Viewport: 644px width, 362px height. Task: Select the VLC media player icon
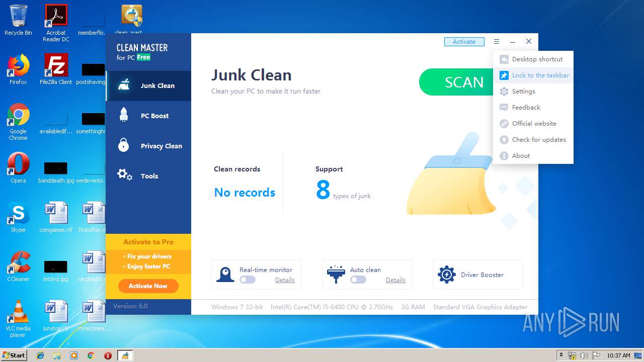tap(18, 318)
